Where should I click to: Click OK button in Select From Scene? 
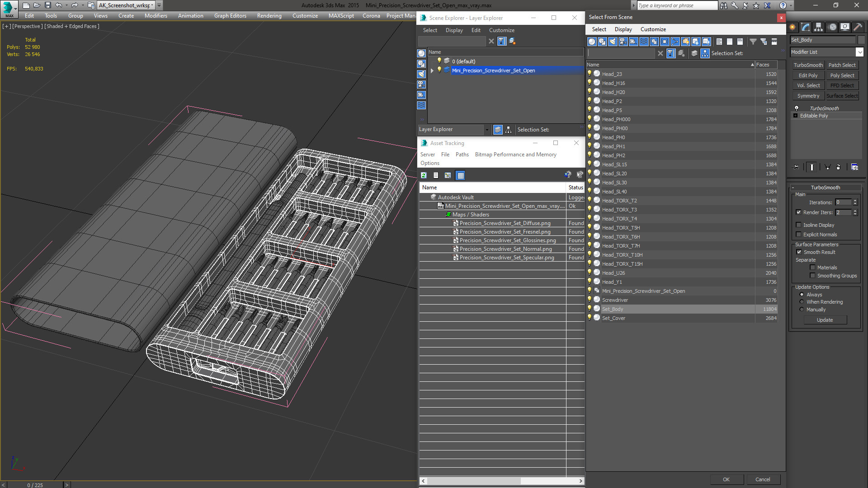pos(726,479)
